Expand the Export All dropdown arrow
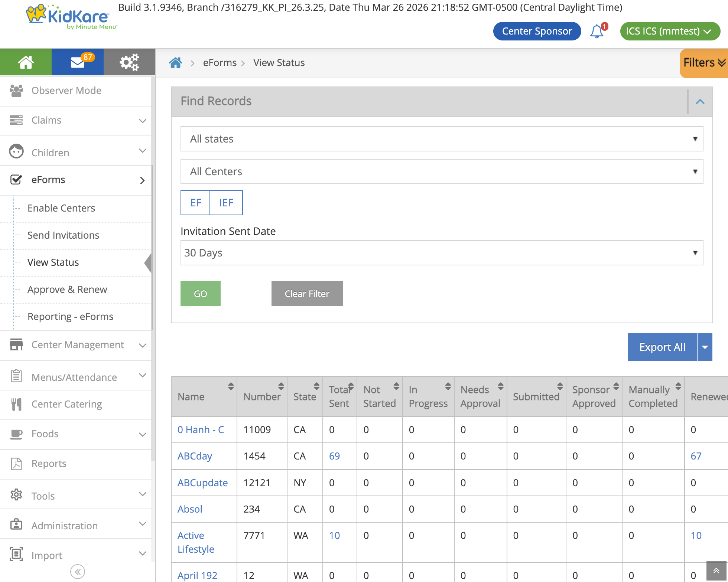Screen dimensions: 728x582 (705, 347)
